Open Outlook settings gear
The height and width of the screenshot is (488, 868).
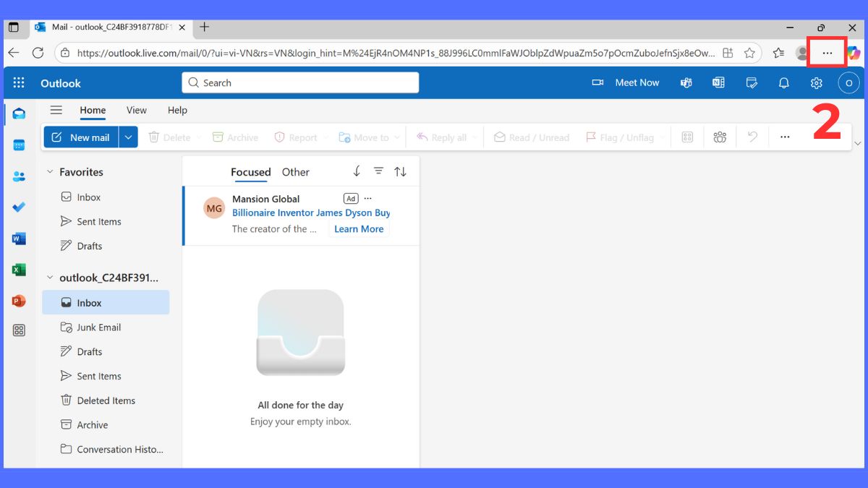816,83
